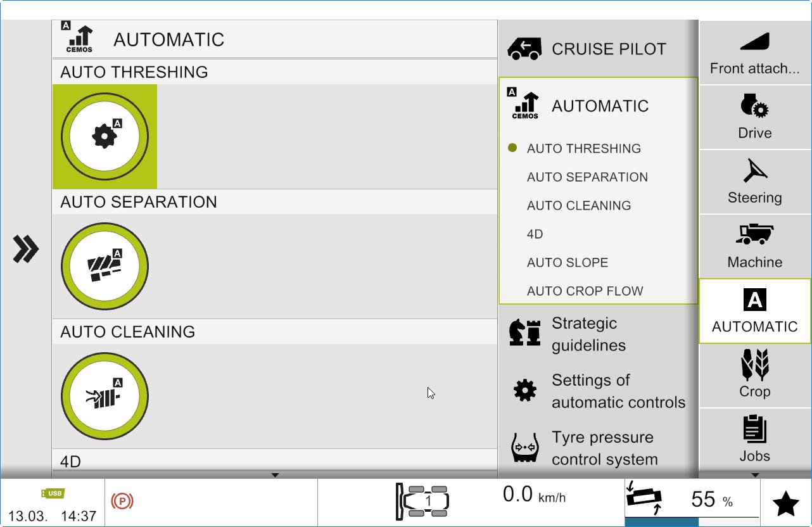Expand the left panel double chevron
This screenshot has width=812, height=527.
[x=26, y=249]
